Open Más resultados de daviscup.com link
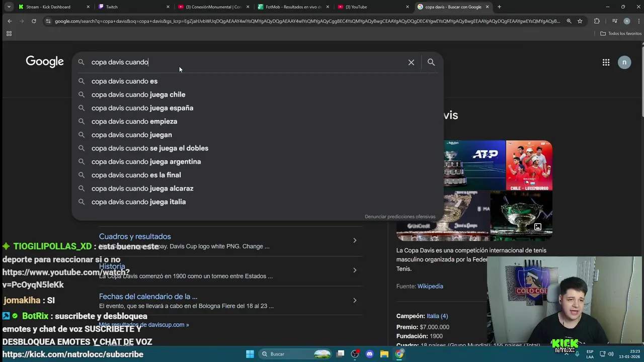Viewport: 644px width, 362px height. [x=144, y=325]
